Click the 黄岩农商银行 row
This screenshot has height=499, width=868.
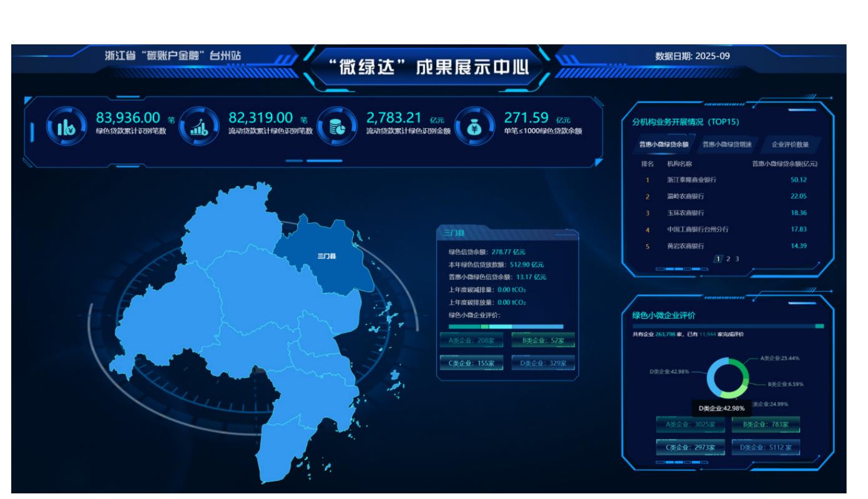pos(728,246)
